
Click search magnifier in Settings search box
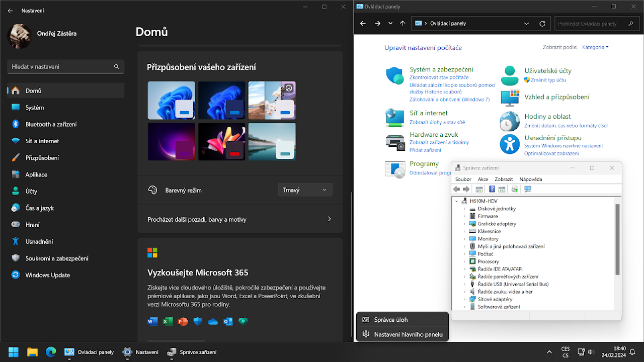tap(116, 66)
